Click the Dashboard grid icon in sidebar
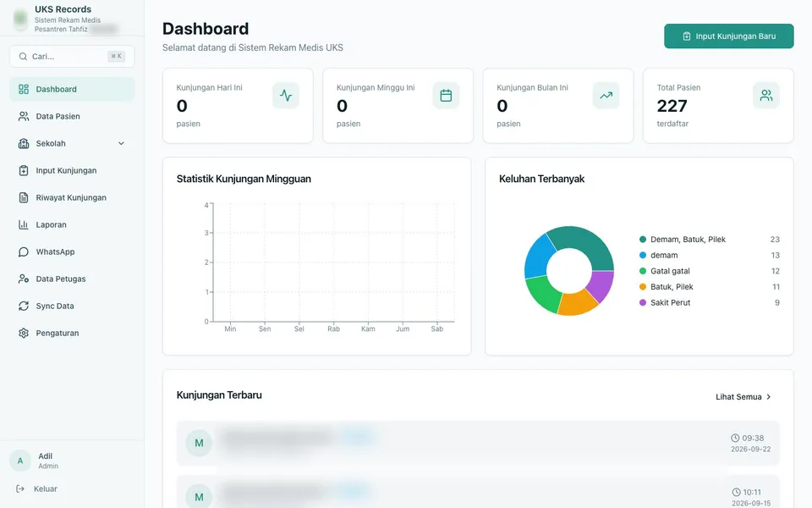Image resolution: width=812 pixels, height=508 pixels. pos(24,89)
